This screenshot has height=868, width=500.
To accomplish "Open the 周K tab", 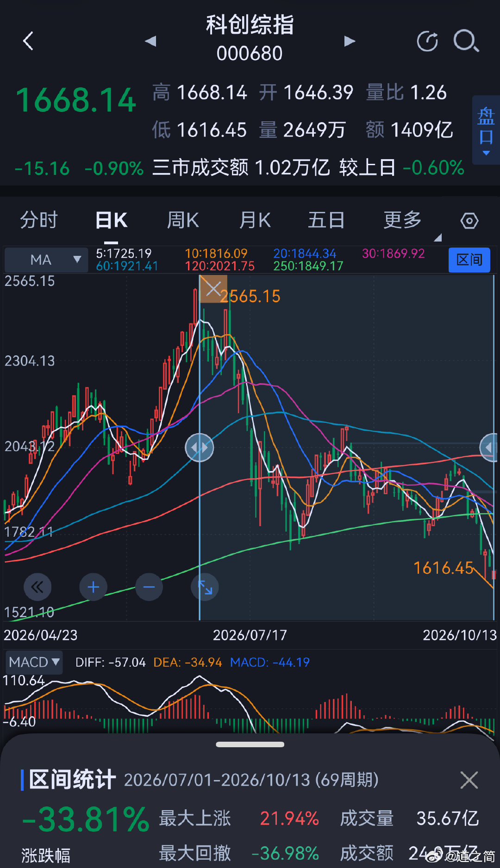I will coord(183,220).
